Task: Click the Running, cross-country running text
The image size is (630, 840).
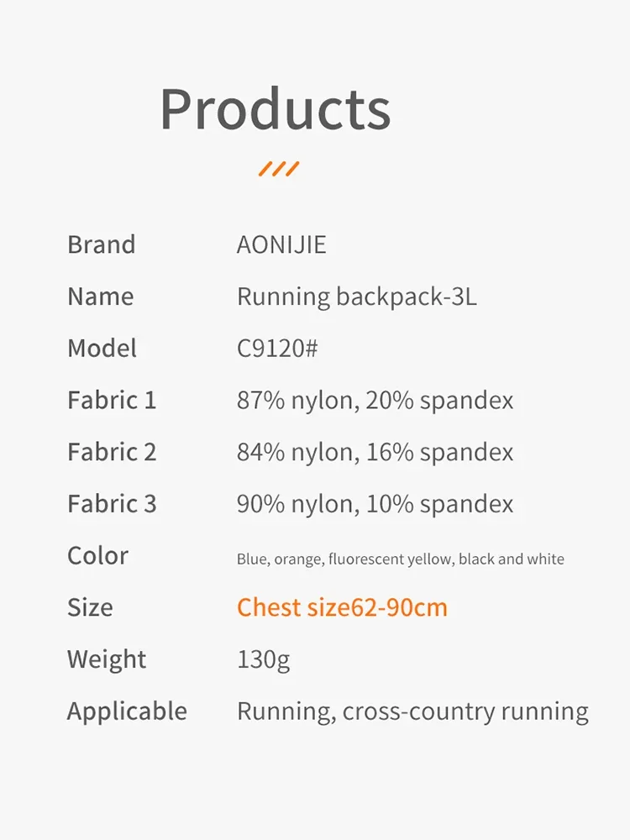Action: tap(412, 711)
